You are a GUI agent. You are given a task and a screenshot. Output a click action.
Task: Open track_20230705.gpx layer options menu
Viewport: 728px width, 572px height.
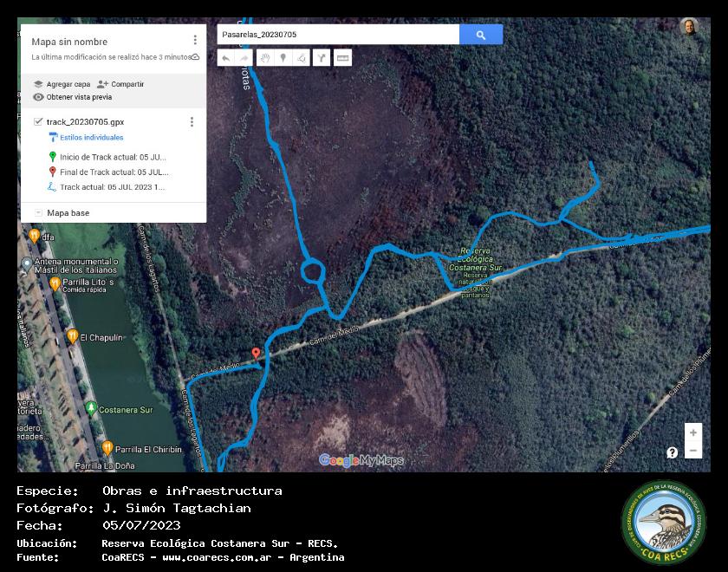coord(192,122)
